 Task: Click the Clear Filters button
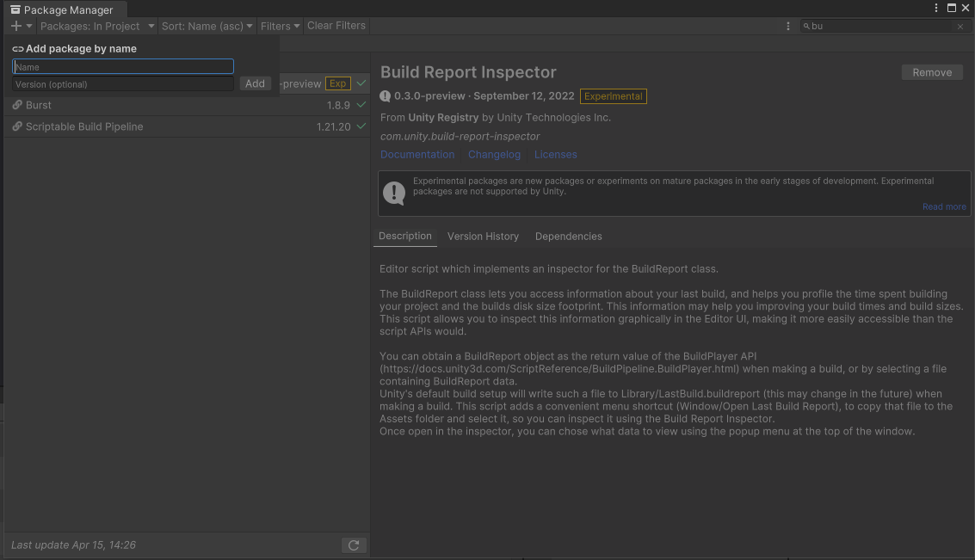click(x=336, y=26)
